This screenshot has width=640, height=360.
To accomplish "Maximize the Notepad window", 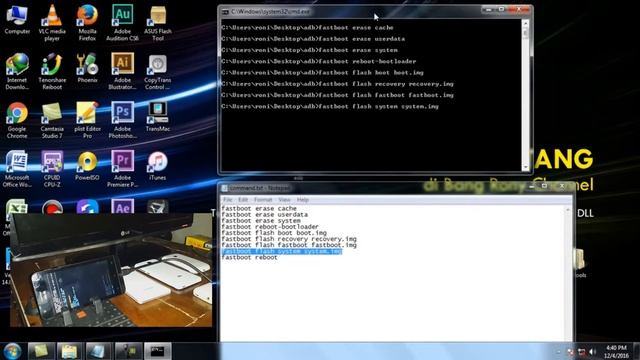I will [544, 186].
